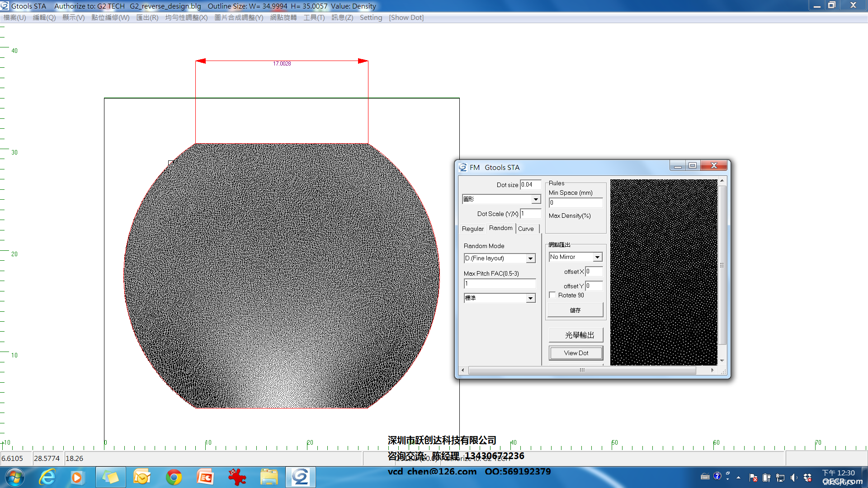Select the Random tab
The image size is (868, 488).
click(501, 228)
